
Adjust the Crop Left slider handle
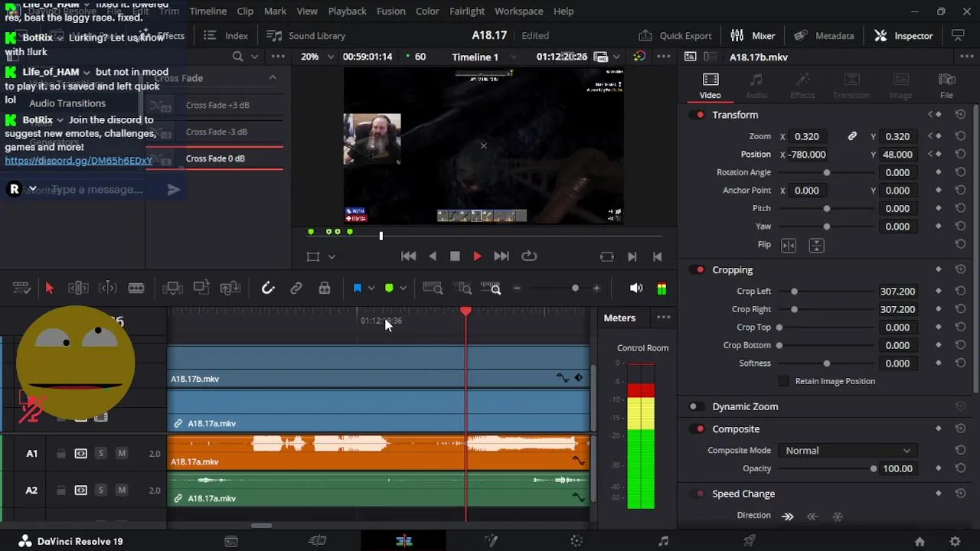coord(794,292)
